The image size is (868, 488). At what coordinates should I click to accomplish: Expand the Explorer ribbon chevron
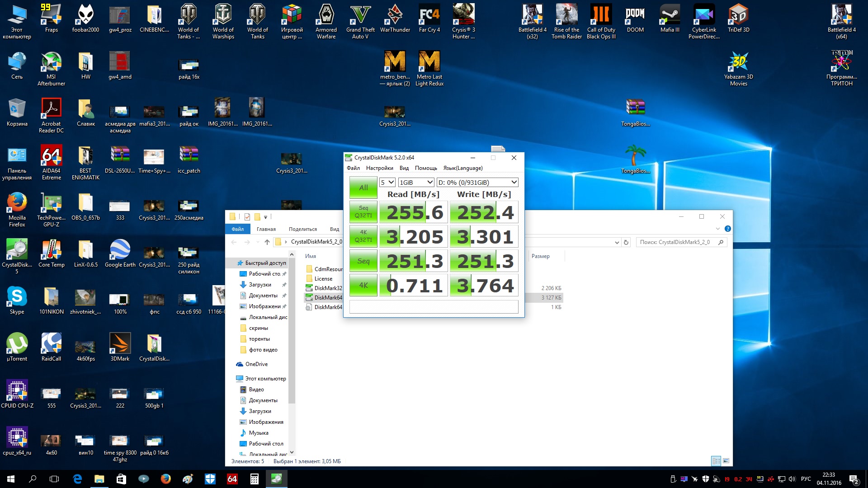(717, 229)
